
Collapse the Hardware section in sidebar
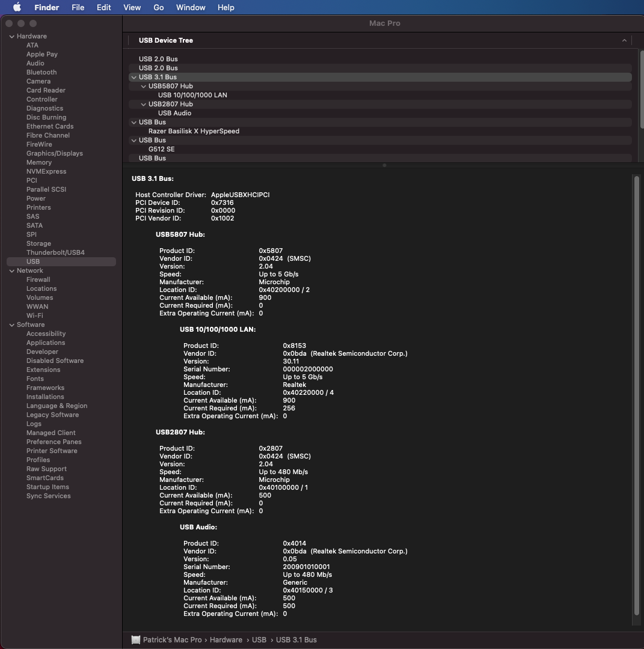11,37
